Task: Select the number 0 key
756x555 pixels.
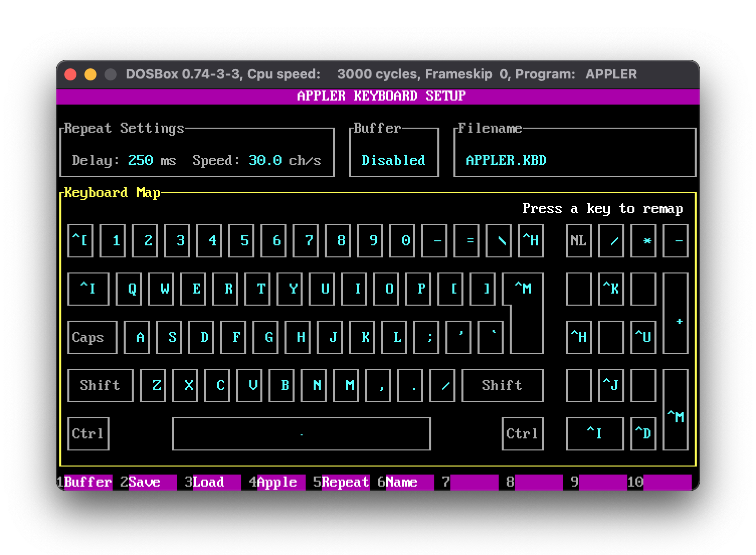Action: (402, 241)
